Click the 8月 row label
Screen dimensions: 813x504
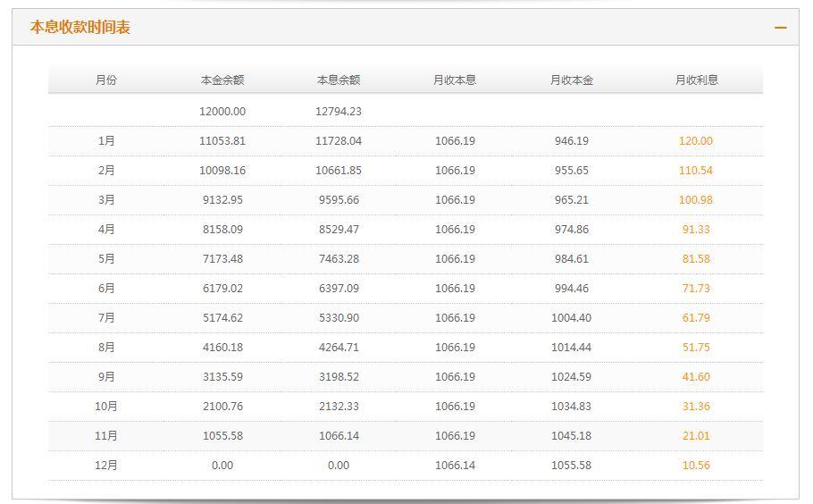pos(106,348)
